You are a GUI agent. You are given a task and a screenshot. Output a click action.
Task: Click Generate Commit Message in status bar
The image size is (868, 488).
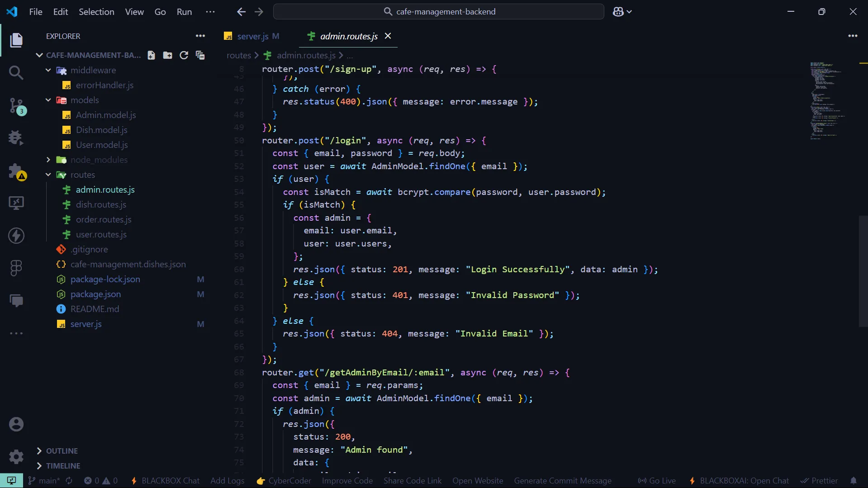563,481
